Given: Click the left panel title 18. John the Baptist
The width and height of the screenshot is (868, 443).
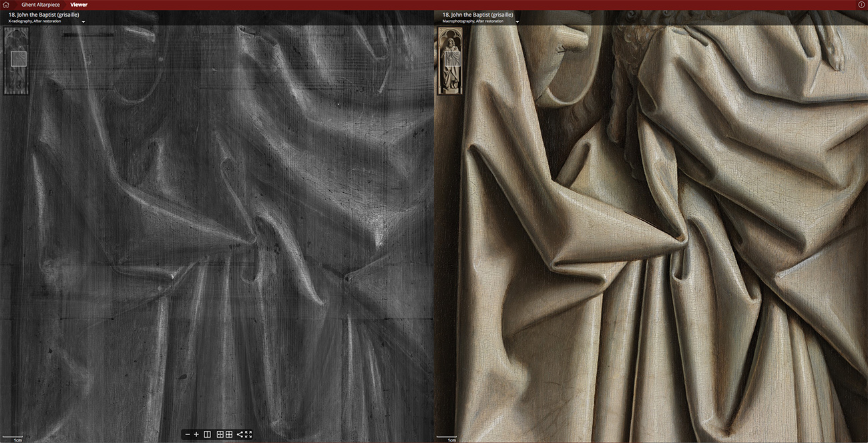Looking at the screenshot, I should pos(43,14).
